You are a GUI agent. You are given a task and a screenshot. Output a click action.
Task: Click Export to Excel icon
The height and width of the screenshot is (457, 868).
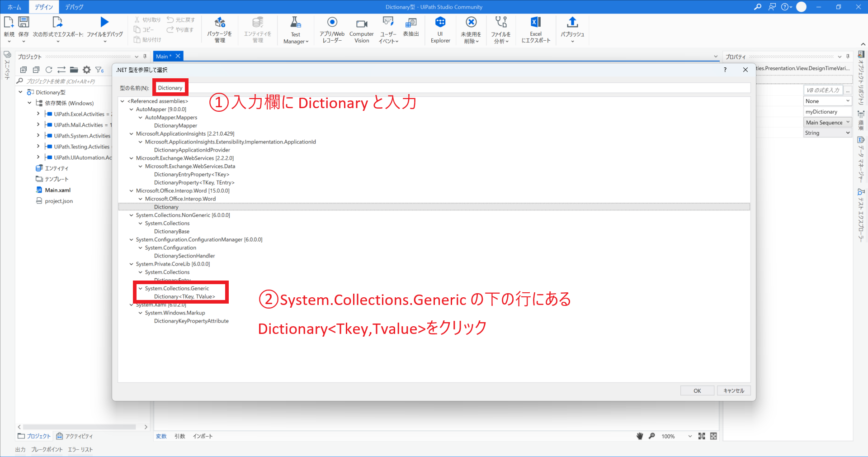536,22
